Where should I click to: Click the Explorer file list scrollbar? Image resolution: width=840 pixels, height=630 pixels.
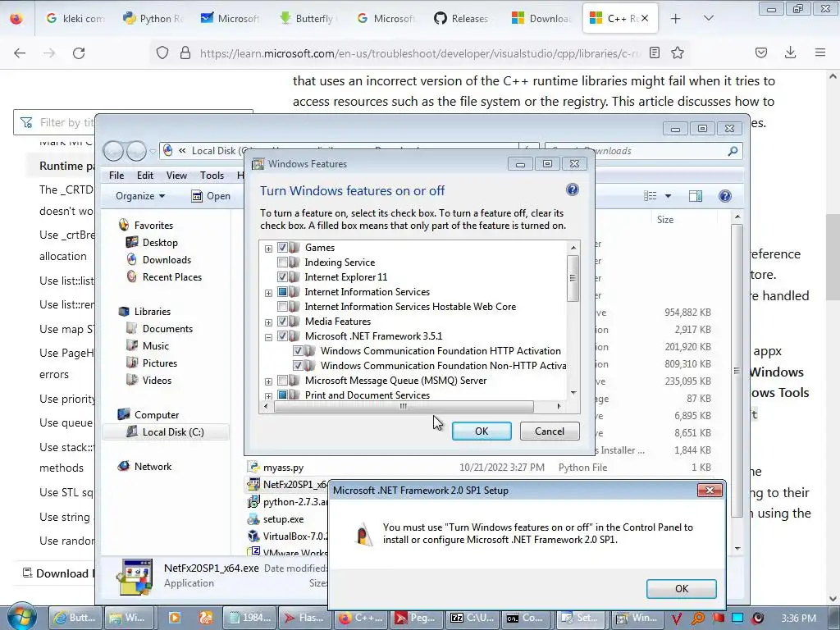pos(737,370)
